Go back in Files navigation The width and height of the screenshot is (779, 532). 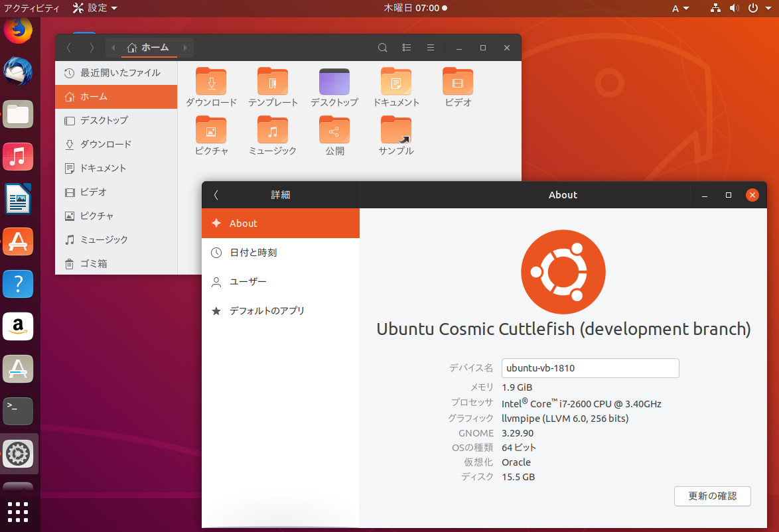69,48
